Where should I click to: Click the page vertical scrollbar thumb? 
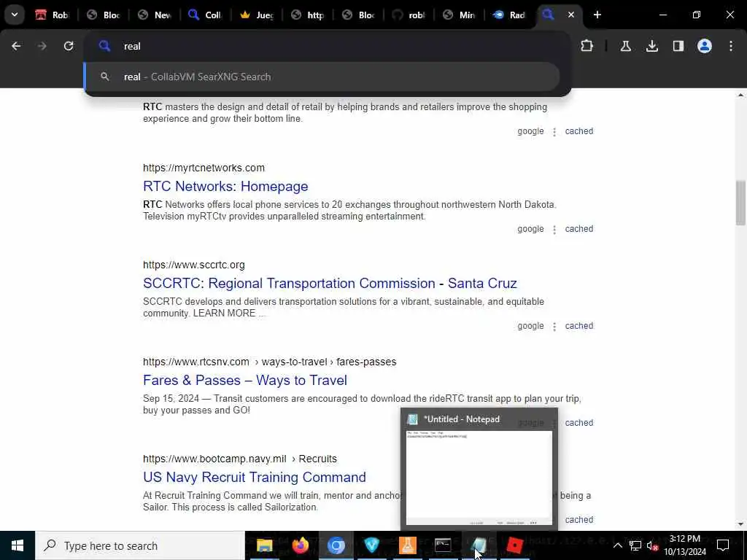click(740, 203)
